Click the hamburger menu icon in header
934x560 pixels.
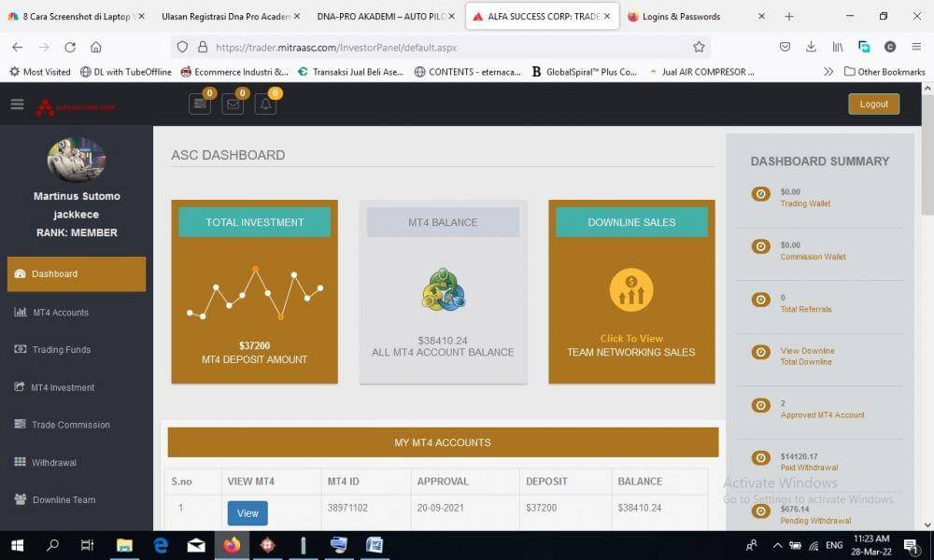pyautogui.click(x=17, y=105)
